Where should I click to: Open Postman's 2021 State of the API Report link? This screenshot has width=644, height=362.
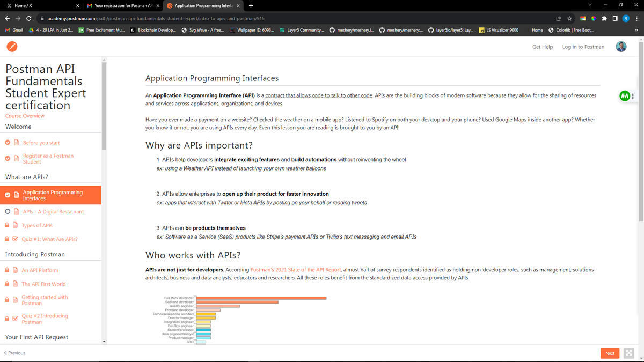click(296, 269)
